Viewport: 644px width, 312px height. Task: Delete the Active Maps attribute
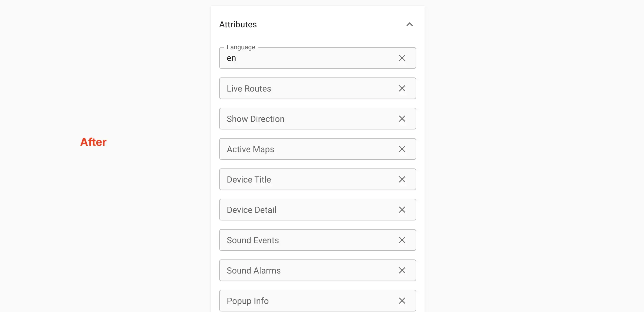(402, 149)
